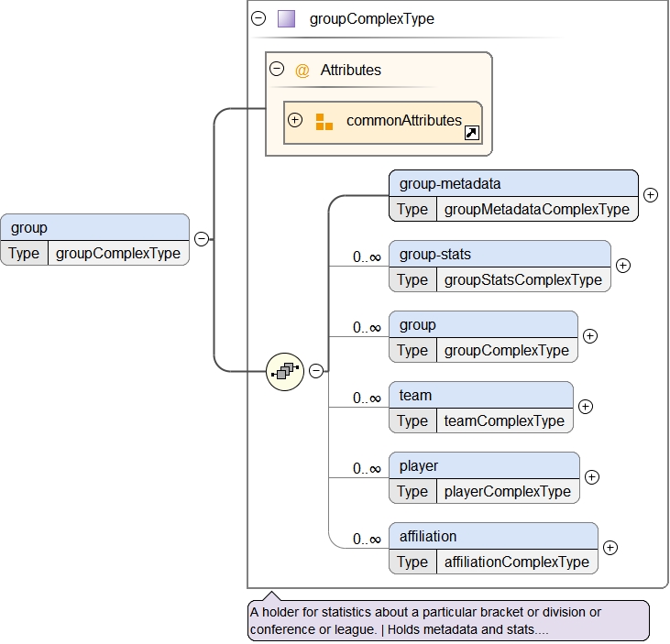Follow the commonAttributes reference arrow icon
670x644 pixels.
tap(471, 134)
